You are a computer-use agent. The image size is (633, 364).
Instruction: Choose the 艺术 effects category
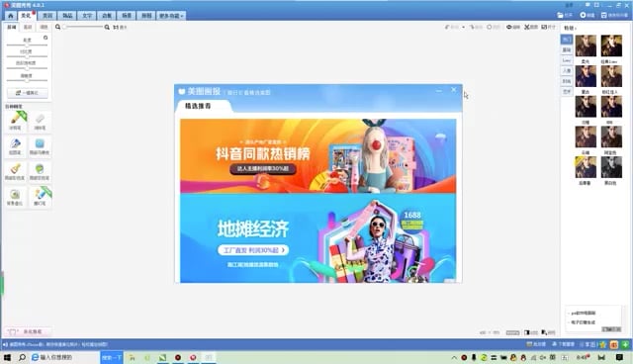point(567,92)
